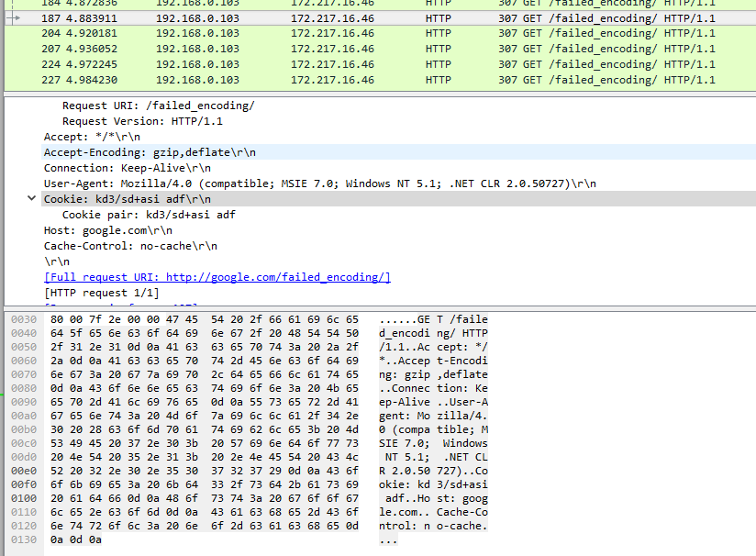Screen dimensions: 756x556
Task: Select the Connection: Keep-Alive field
Action: coord(127,168)
